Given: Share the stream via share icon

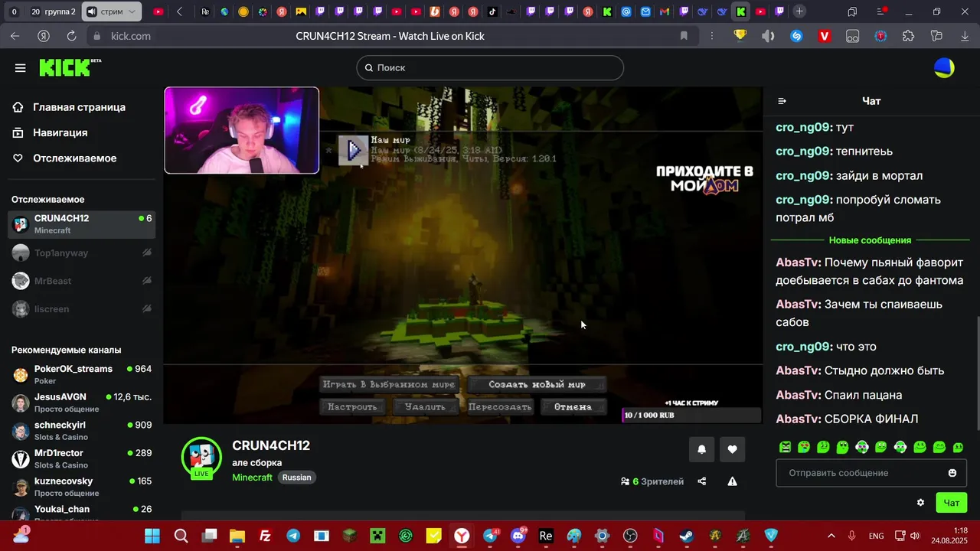Looking at the screenshot, I should point(702,481).
